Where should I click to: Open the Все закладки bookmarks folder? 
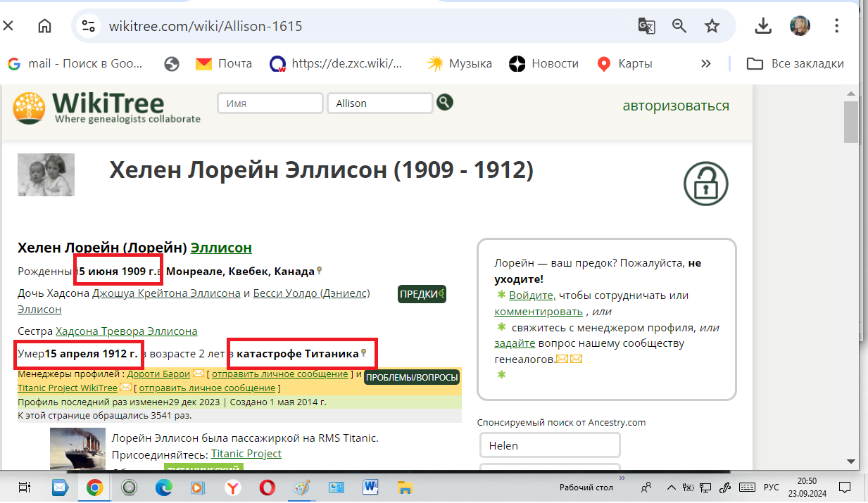point(795,63)
